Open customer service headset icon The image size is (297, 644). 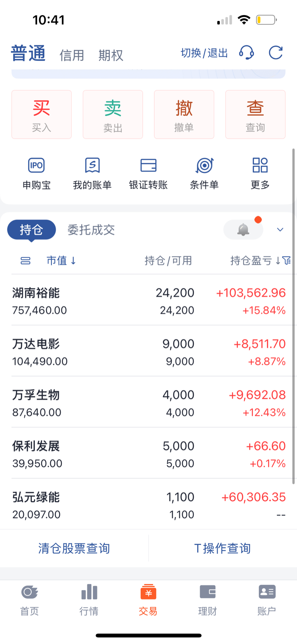coord(246,53)
